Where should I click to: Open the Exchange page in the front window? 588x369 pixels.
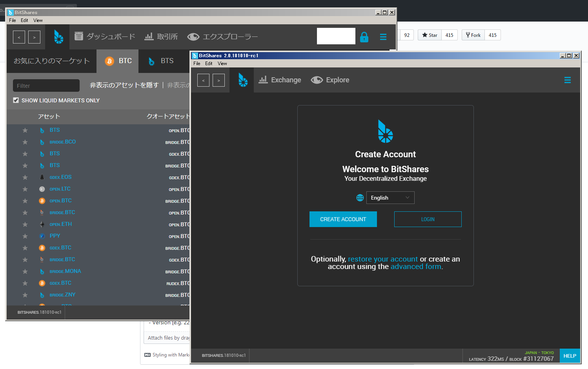click(280, 80)
